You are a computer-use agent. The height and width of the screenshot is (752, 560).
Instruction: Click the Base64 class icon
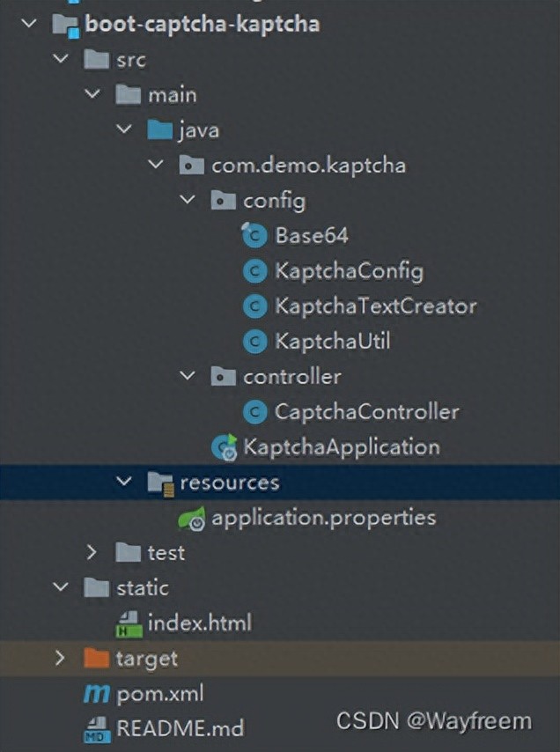click(x=254, y=235)
